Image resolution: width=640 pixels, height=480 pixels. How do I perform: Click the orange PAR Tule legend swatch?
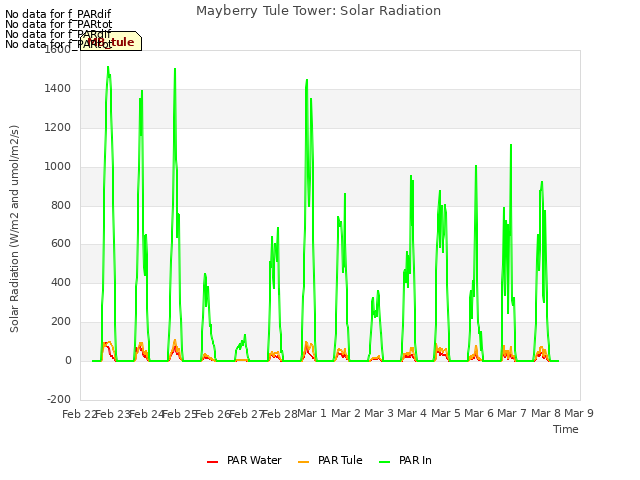point(303,462)
